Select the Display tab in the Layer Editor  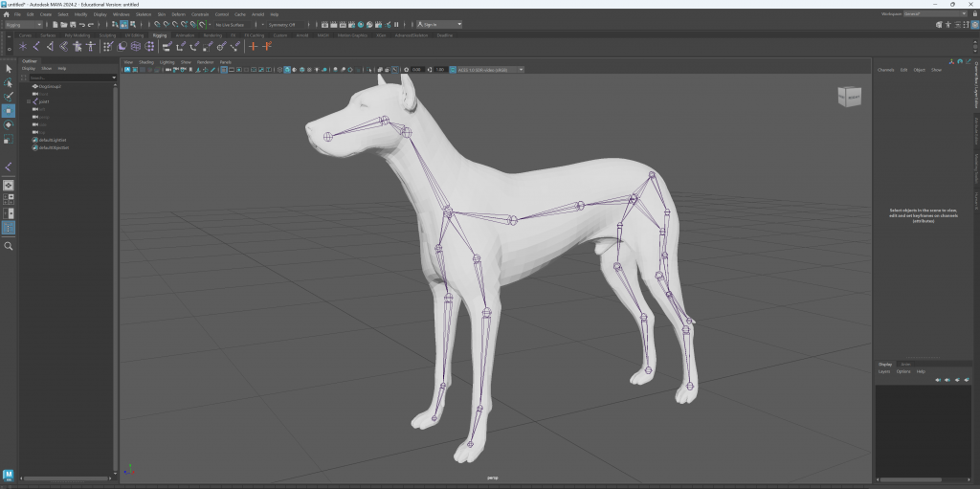(x=885, y=364)
